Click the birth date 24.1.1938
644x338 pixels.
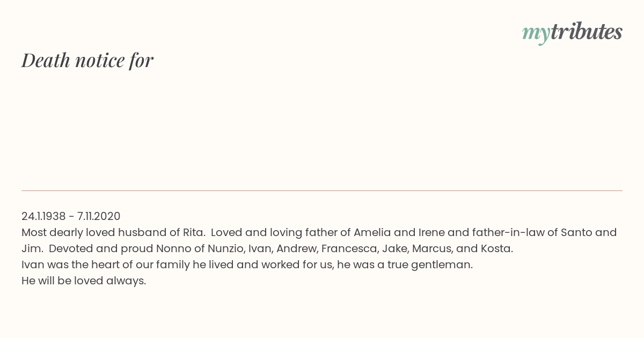[43, 216]
